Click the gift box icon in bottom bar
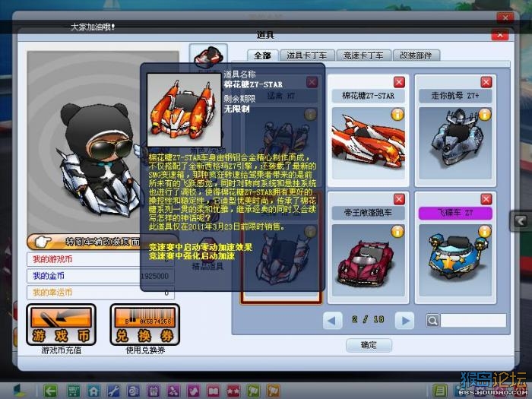 [x=153, y=391]
